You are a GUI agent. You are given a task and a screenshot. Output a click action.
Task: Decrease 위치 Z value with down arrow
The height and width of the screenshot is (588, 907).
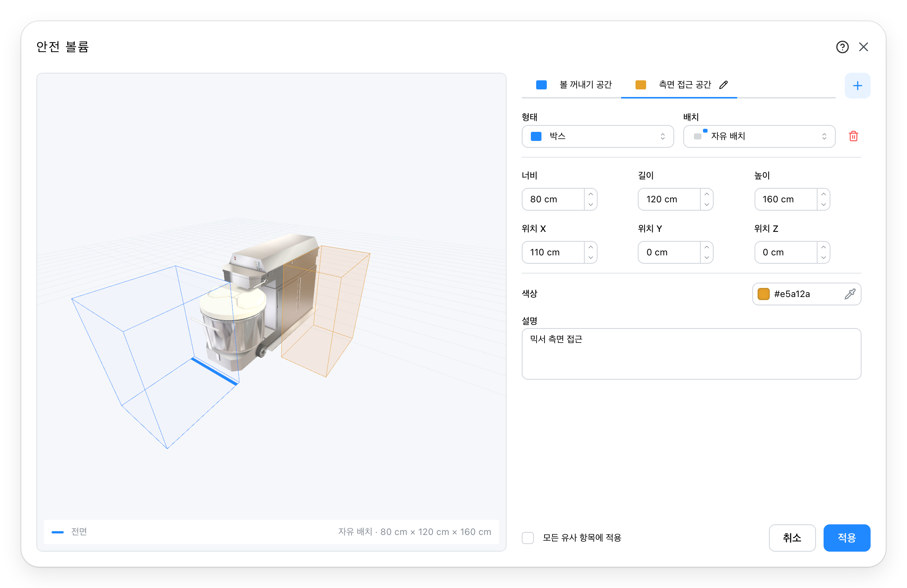[x=823, y=258]
